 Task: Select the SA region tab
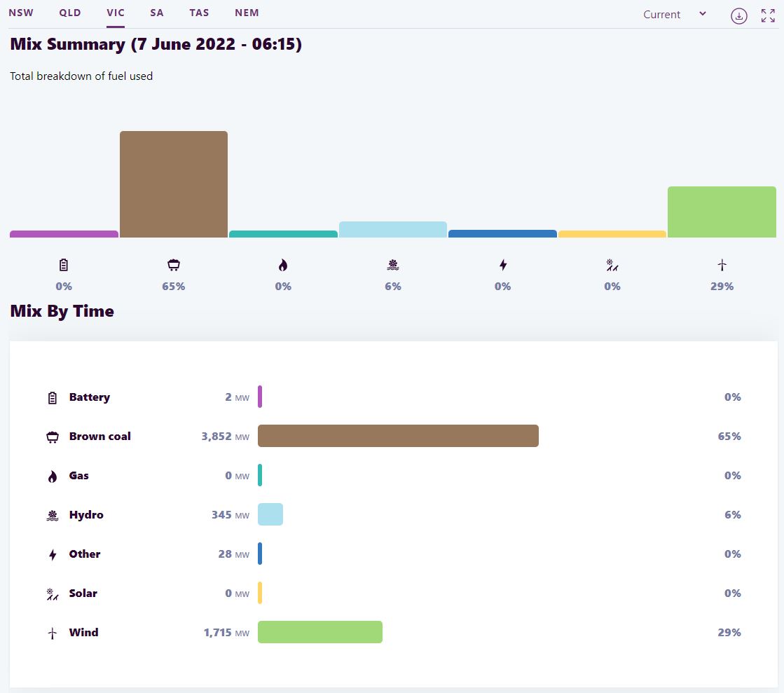pos(156,13)
